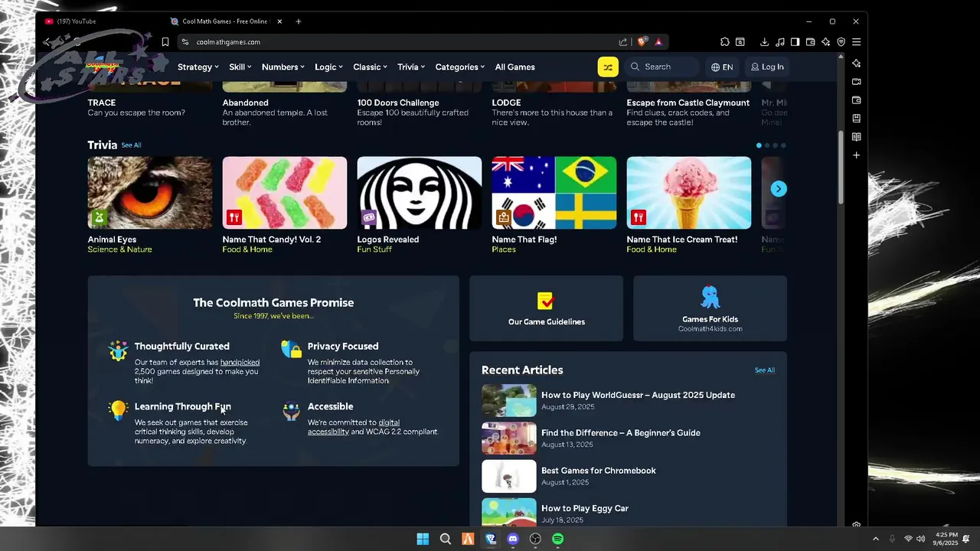Image resolution: width=980 pixels, height=551 pixels.
Task: Open the browser extensions puzzle icon
Action: pos(725,42)
